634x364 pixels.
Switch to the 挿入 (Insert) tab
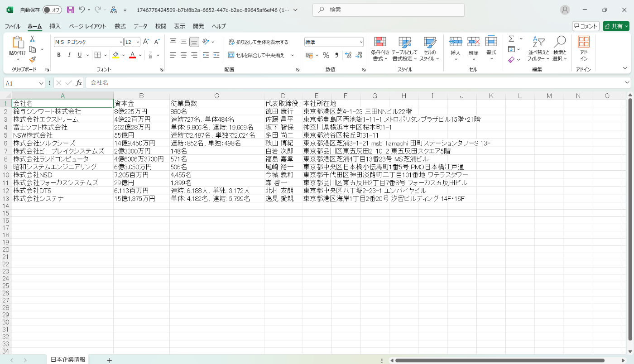[55, 26]
